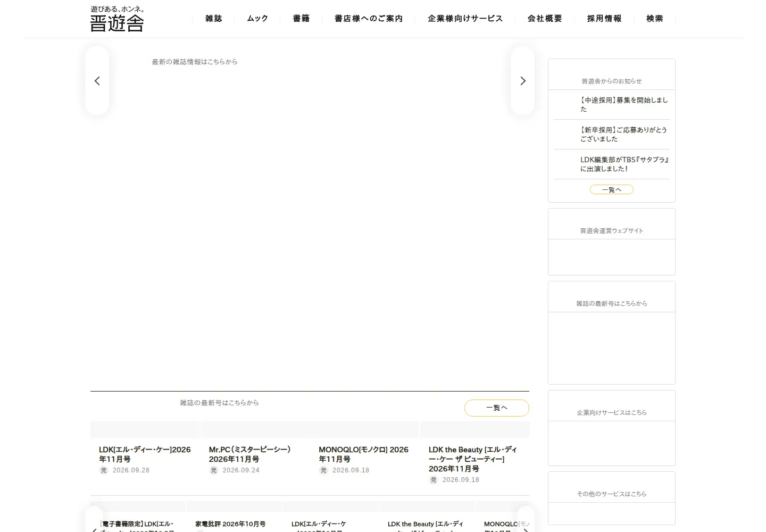
Task: Click the 発 badge under MONOQLO 2026年11月号
Action: tap(323, 470)
